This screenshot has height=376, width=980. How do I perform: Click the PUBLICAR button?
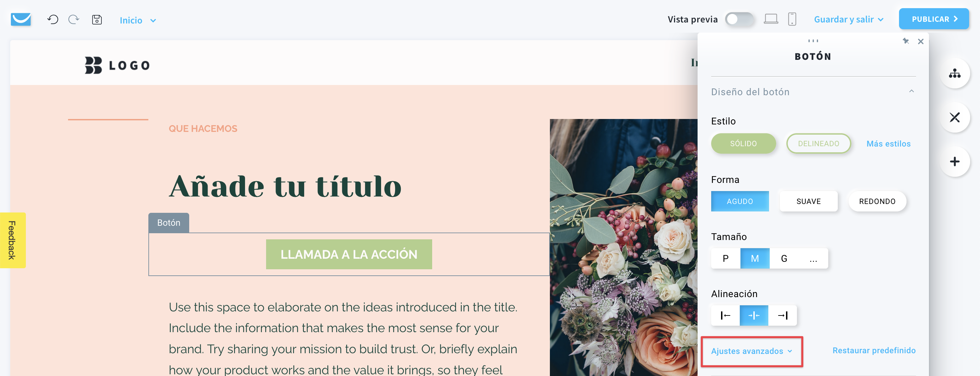934,19
